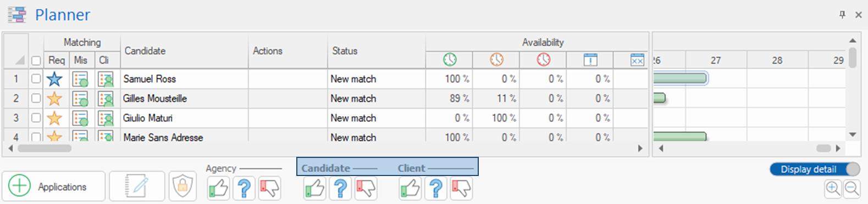
Task: Open Giulio Maturi client matching icon
Action: coord(105,118)
